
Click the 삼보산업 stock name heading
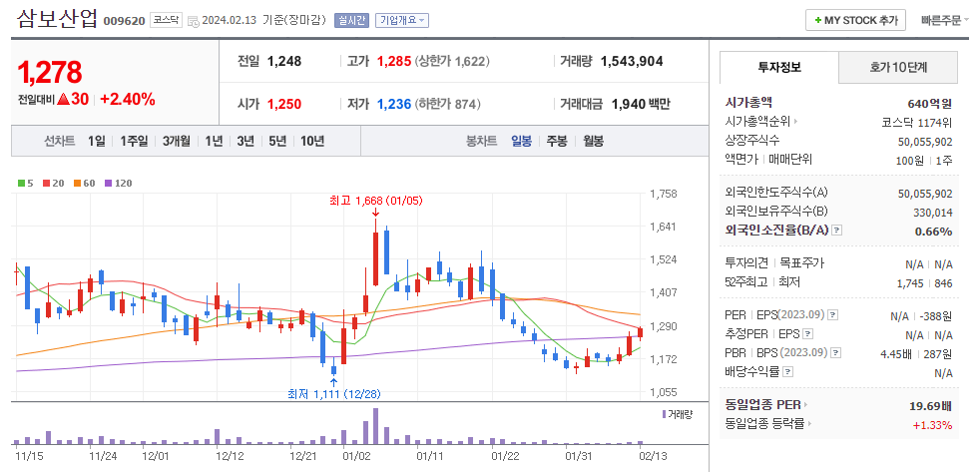(58, 19)
